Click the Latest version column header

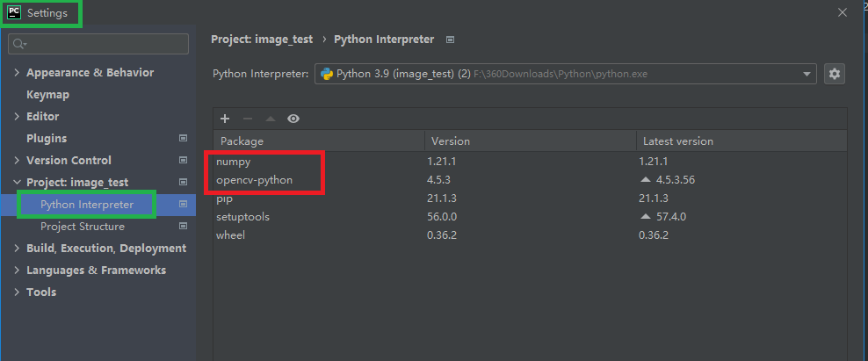[x=678, y=141]
